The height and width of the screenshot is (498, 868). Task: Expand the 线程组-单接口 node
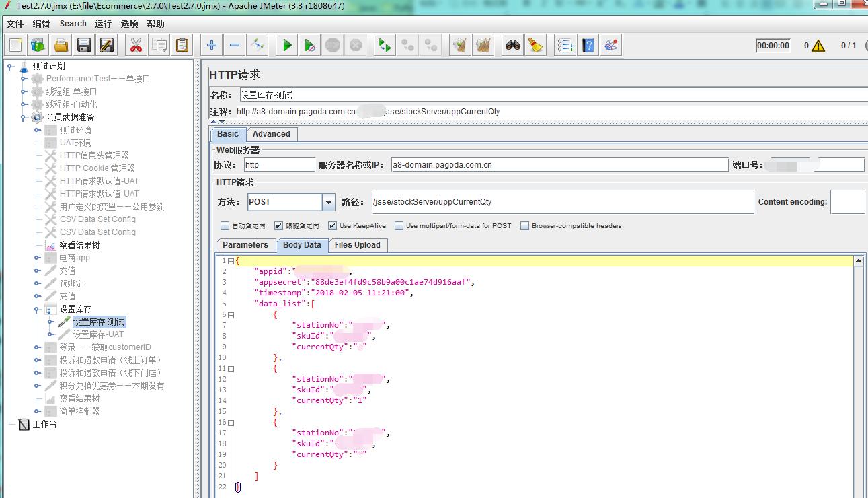(x=24, y=92)
